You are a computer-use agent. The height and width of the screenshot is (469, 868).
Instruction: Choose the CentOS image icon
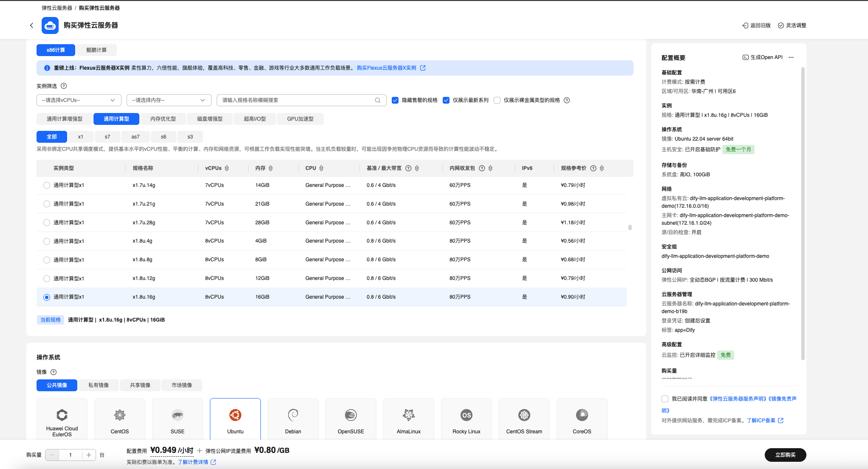120,415
